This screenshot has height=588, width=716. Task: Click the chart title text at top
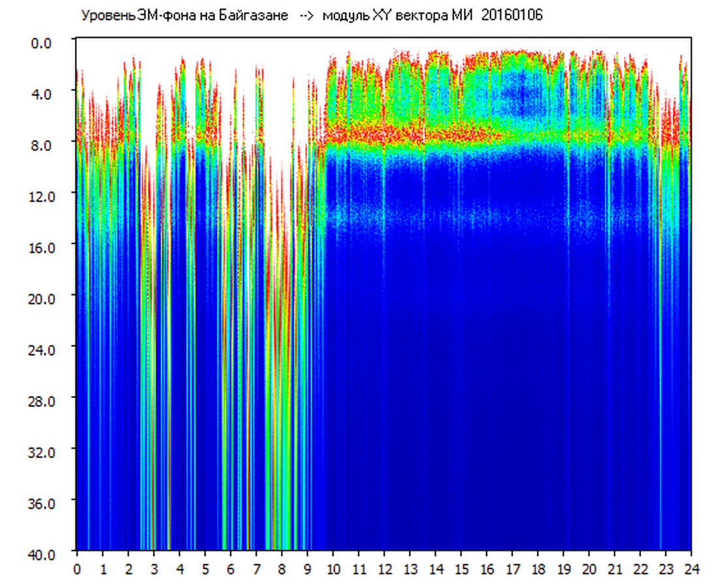point(311,16)
